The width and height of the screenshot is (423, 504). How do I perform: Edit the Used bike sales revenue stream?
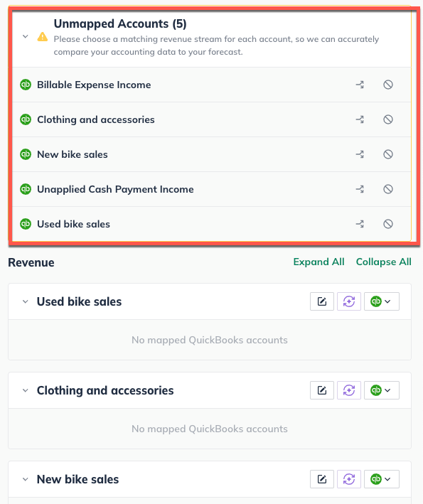point(322,301)
